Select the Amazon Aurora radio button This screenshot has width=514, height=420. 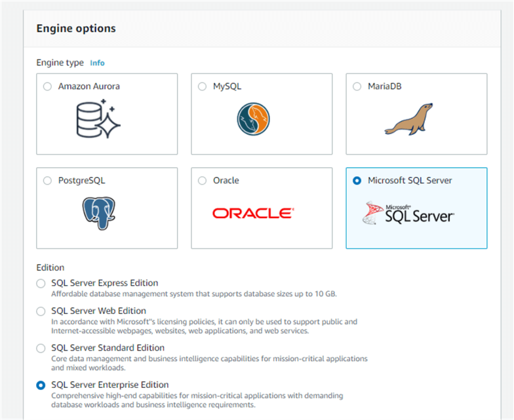47,86
